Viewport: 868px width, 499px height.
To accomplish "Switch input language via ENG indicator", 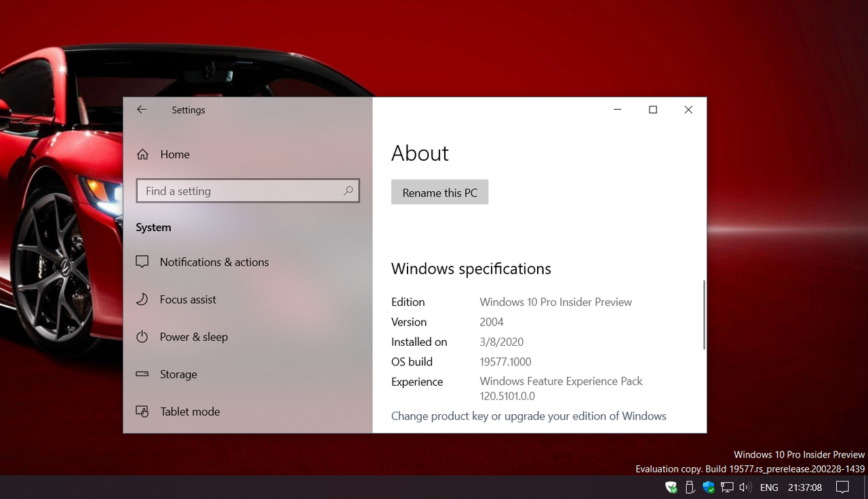I will click(769, 487).
